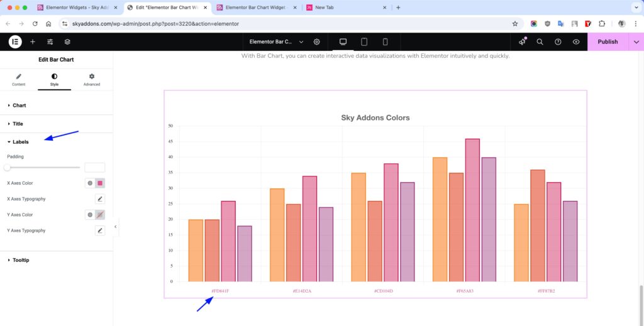This screenshot has height=326, width=644.
Task: Click the Padding slider handle
Action: point(7,167)
